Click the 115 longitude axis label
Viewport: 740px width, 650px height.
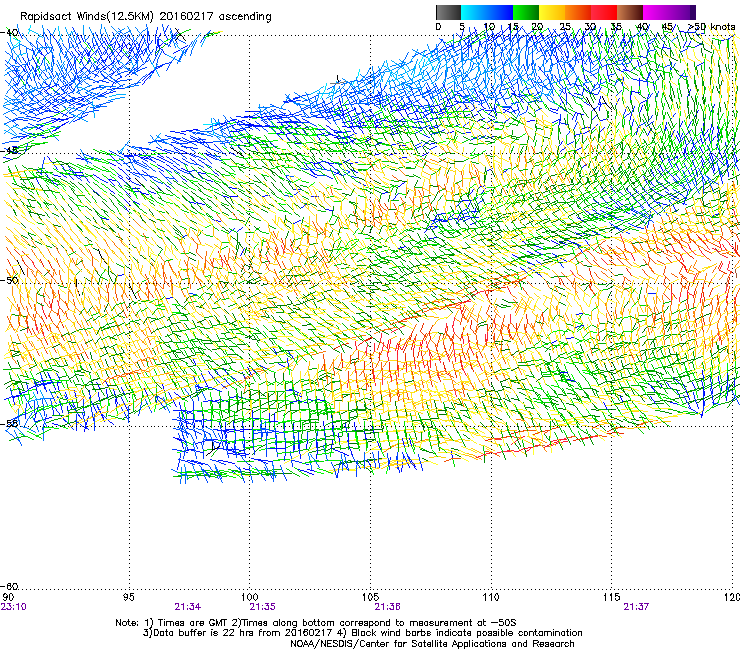pyautogui.click(x=612, y=597)
